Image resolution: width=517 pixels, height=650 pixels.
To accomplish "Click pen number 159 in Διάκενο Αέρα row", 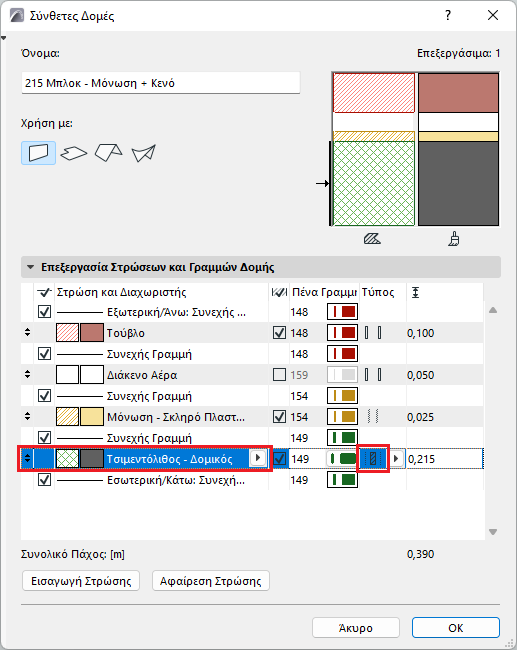I will (x=299, y=375).
